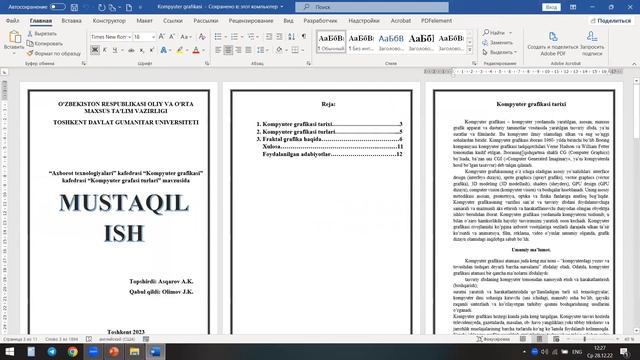The width and height of the screenshot is (640, 360).
Task: Click in the Поиск search box
Action: 372,7
